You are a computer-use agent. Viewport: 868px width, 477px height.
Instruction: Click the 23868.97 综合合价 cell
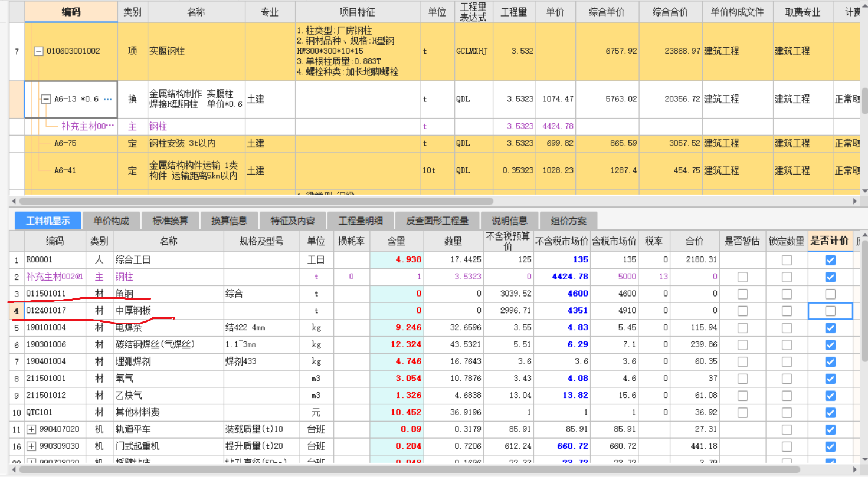point(671,51)
